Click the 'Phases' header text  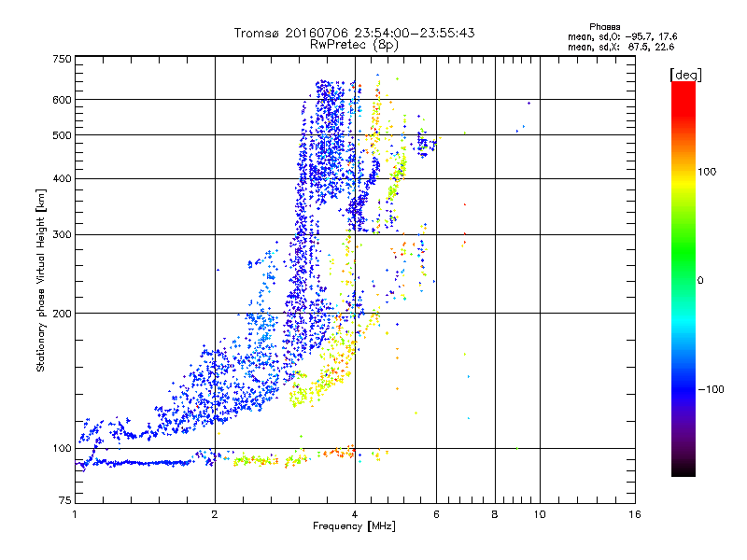604,27
